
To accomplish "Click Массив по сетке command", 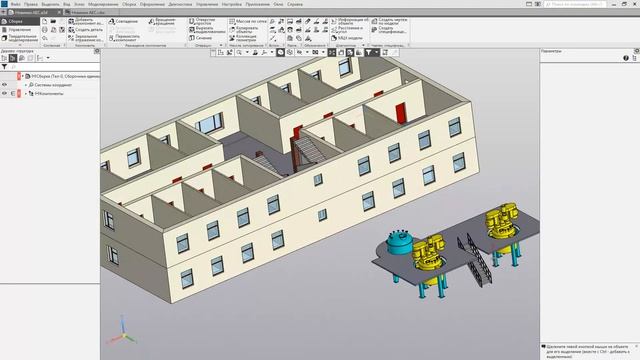I will tap(247, 21).
